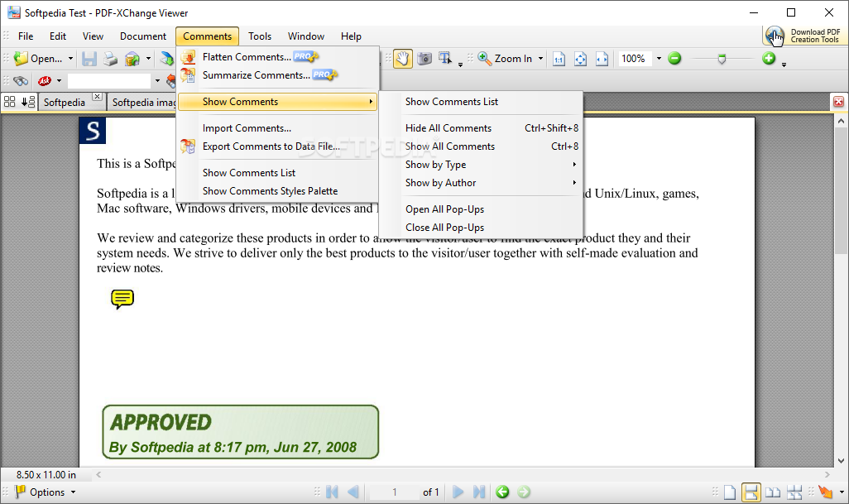Click the Save floppy disk icon
This screenshot has height=504, width=849.
click(x=89, y=59)
